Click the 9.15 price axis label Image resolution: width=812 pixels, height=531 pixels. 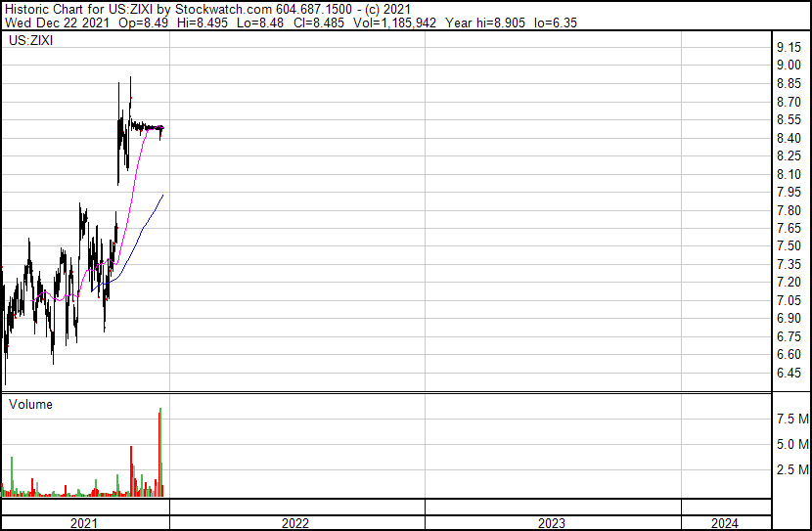coord(789,47)
